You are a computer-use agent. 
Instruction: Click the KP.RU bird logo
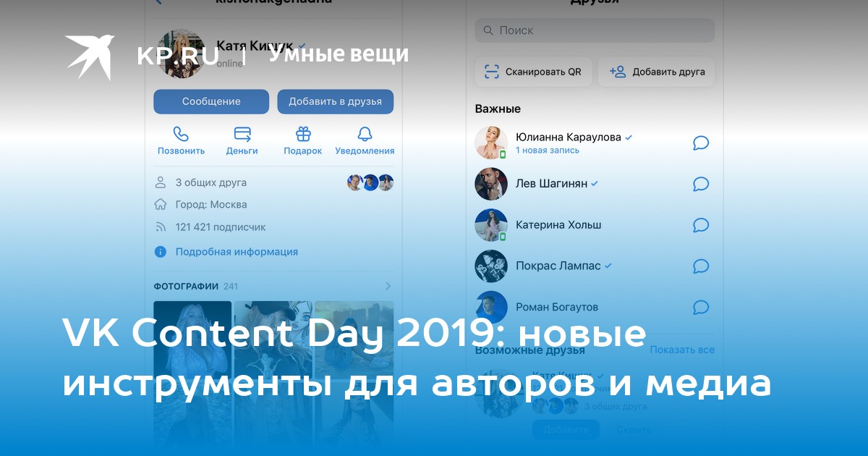click(x=90, y=56)
